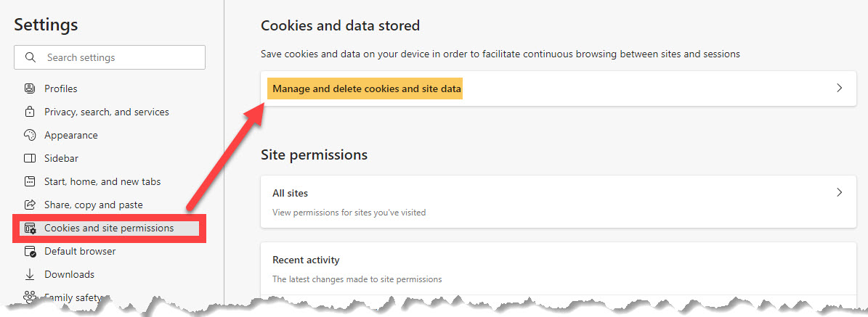Image resolution: width=868 pixels, height=317 pixels.
Task: Open Privacy, search, and services settings
Action: (107, 112)
